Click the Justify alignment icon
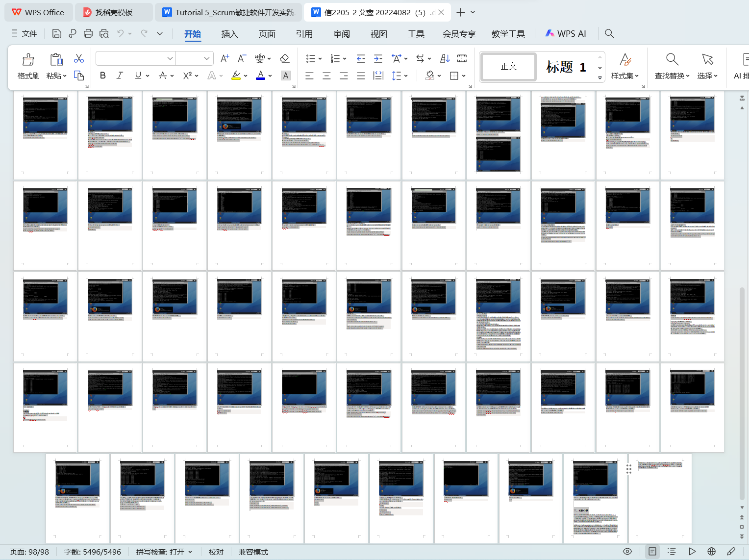749x560 pixels. [x=361, y=76]
